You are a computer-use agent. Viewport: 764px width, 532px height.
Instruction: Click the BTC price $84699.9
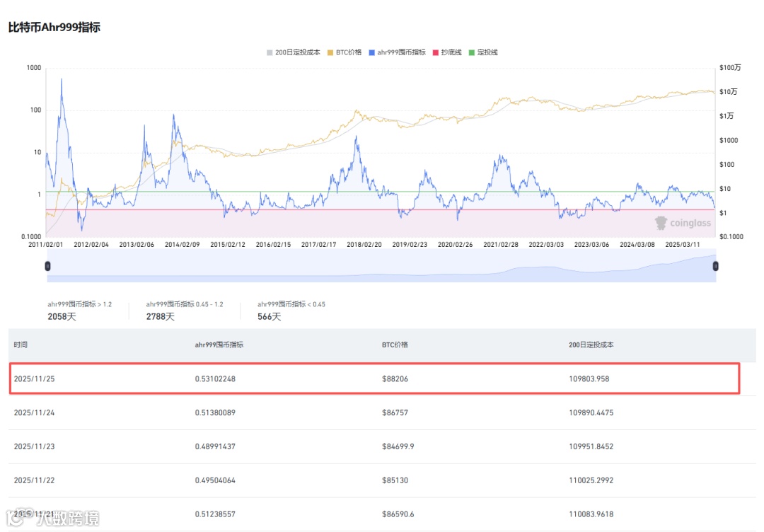pos(398,446)
